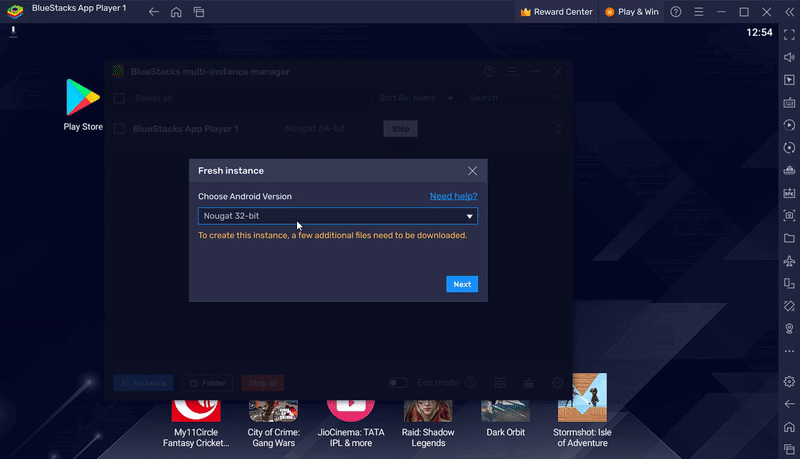Collapse side toolbar with double-chevron icon
Viewport: 800px width, 459px height.
(x=789, y=12)
